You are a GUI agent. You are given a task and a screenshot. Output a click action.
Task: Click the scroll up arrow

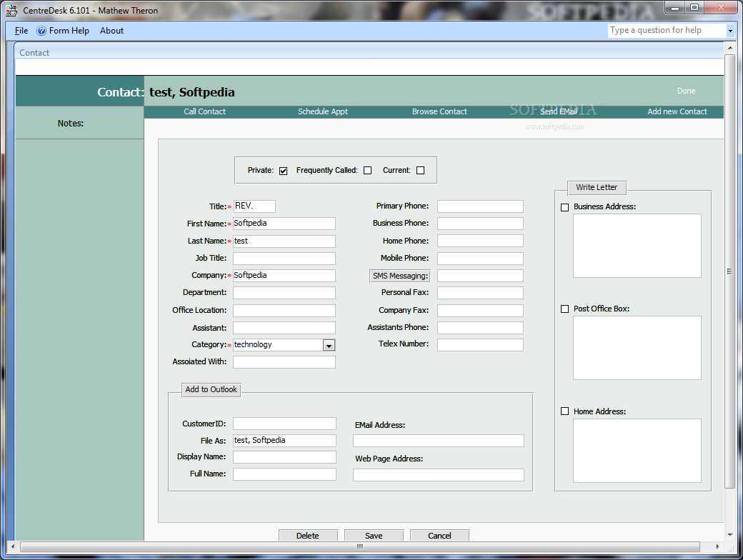729,48
